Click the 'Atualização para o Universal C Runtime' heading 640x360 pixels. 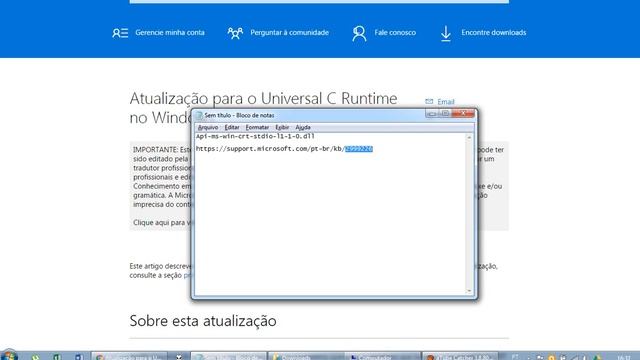pos(263,98)
